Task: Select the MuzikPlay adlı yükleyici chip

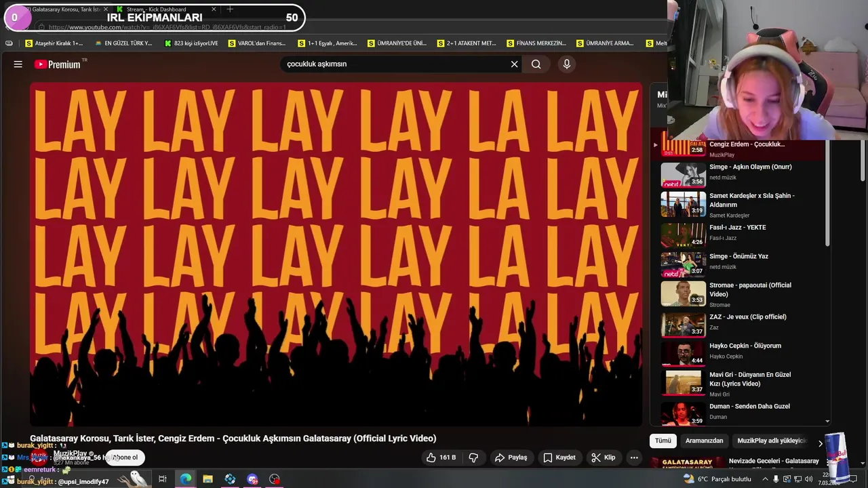Action: [x=772, y=441]
